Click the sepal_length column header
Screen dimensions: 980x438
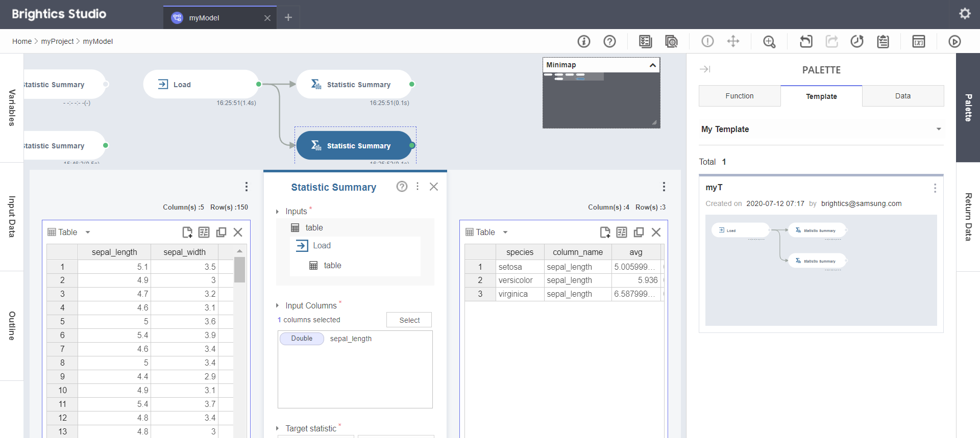point(114,252)
